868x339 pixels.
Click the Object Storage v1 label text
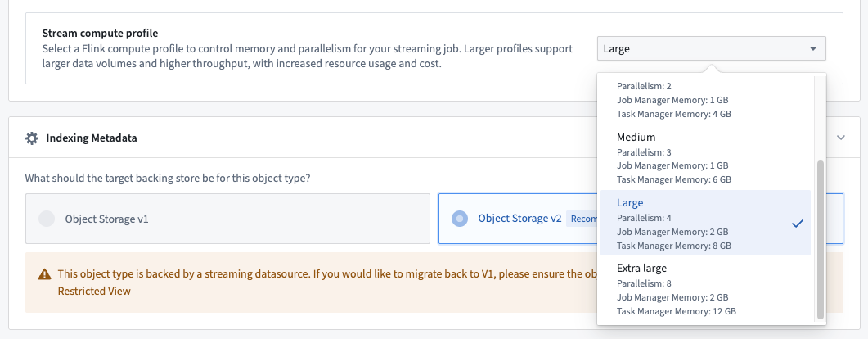[x=106, y=219]
